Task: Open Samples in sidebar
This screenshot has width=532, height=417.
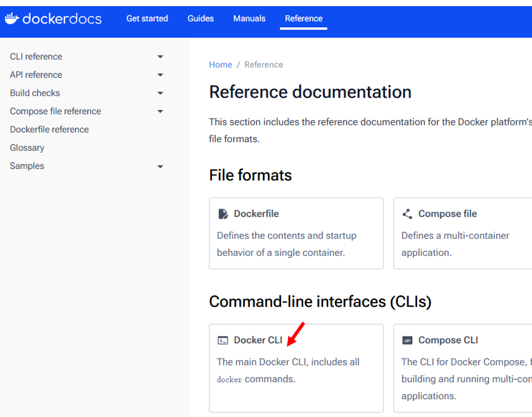Action: 27,165
